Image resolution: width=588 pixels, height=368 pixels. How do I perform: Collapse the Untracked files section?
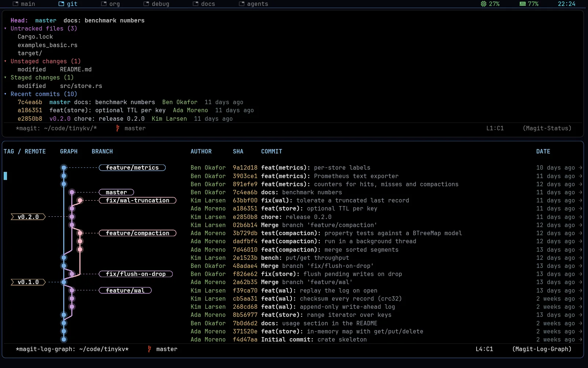[5, 28]
